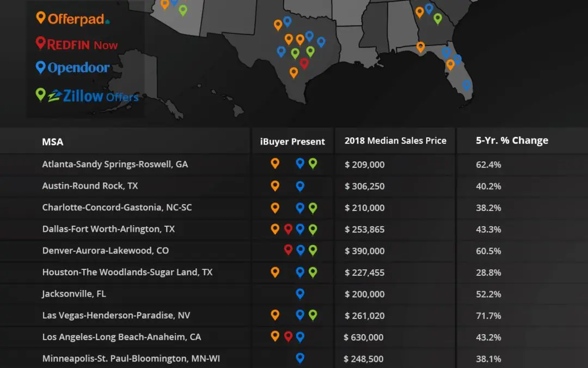Select the red pin in Dallas-Fort Worth row
This screenshot has width=588, height=368.
tap(288, 228)
